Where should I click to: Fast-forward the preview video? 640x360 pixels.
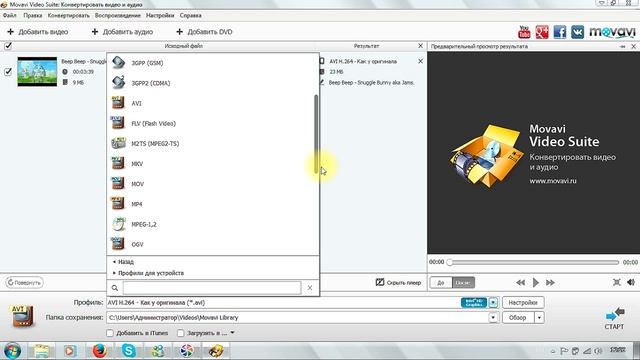coord(550,282)
